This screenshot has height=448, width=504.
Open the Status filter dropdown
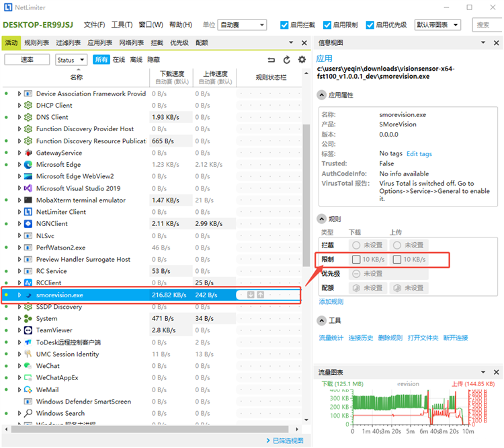71,60
